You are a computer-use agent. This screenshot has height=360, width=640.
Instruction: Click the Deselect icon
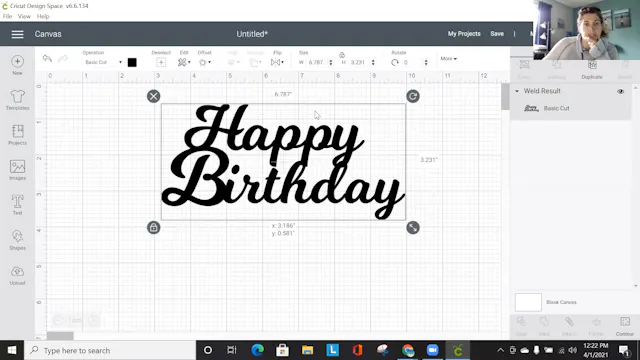pos(161,62)
